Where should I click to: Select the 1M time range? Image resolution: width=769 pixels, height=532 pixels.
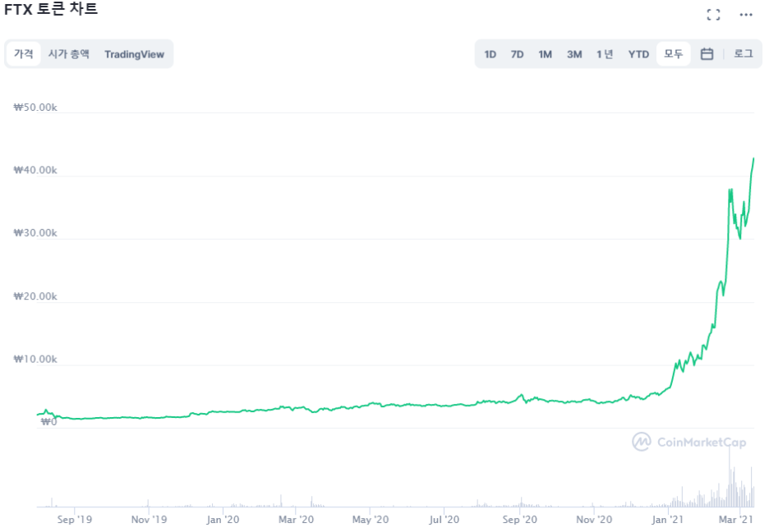click(x=545, y=54)
